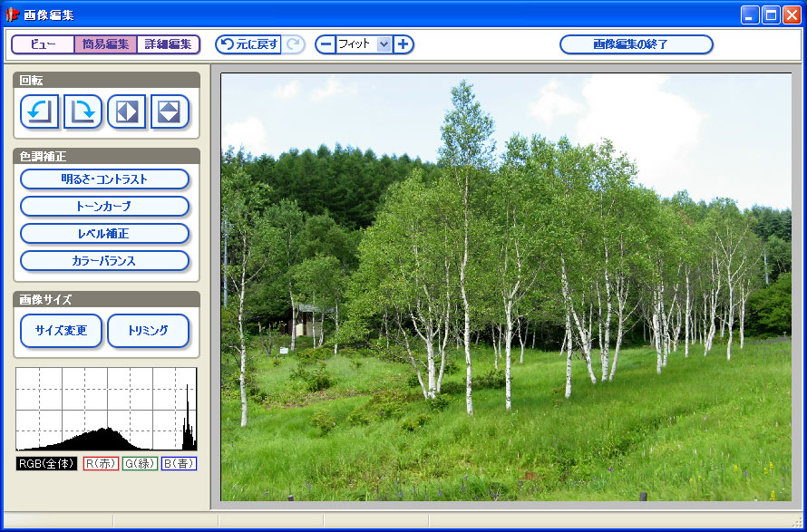Click the birch forest image preview

(x=506, y=287)
